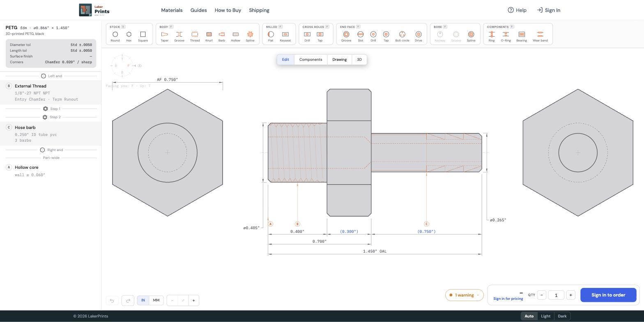Open the Guides page
Image resolution: width=644 pixels, height=322 pixels.
(199, 10)
